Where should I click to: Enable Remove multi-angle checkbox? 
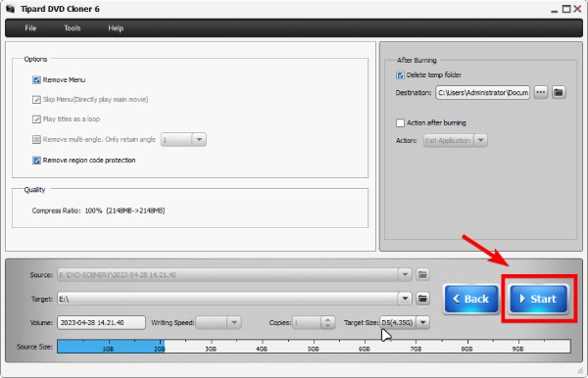[x=36, y=140]
